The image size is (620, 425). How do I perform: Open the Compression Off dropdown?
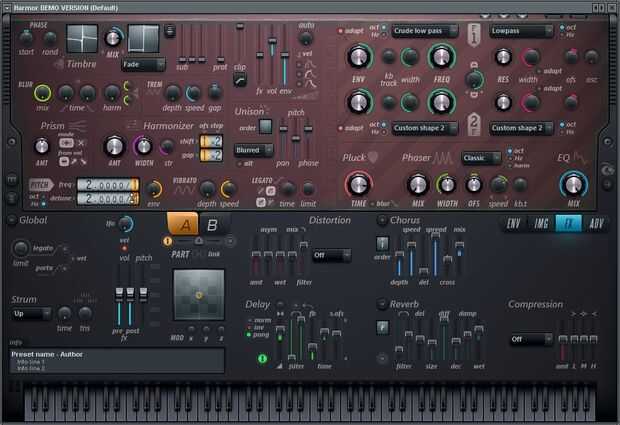pyautogui.click(x=531, y=339)
